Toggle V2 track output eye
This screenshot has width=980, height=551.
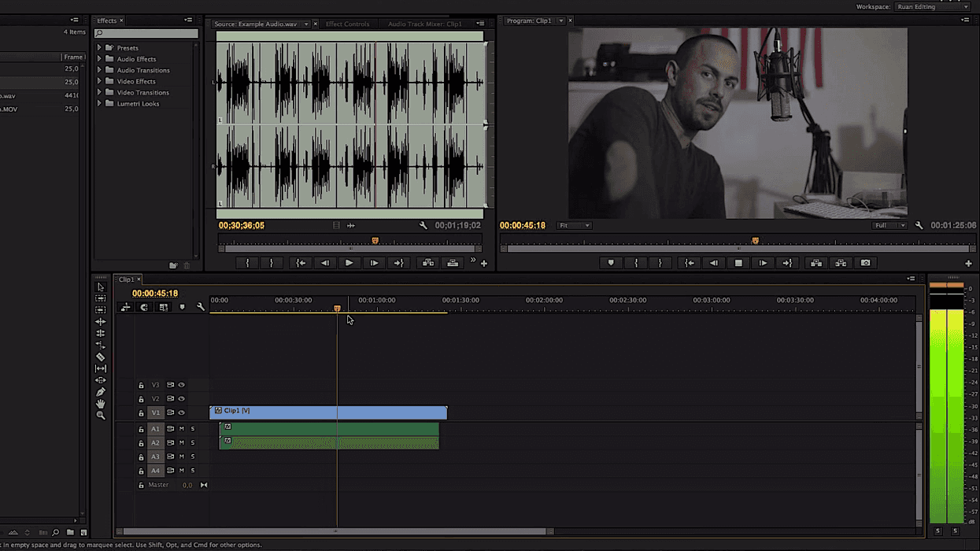181,399
